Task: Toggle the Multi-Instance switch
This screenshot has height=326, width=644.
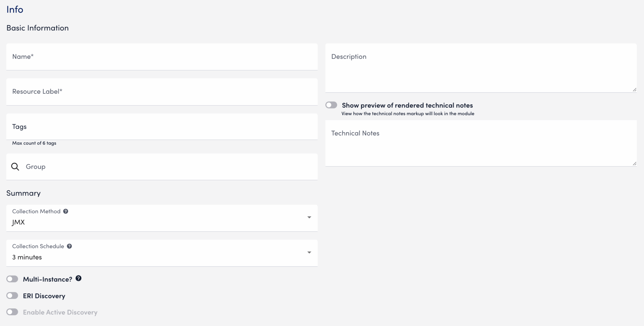Action: pos(12,279)
